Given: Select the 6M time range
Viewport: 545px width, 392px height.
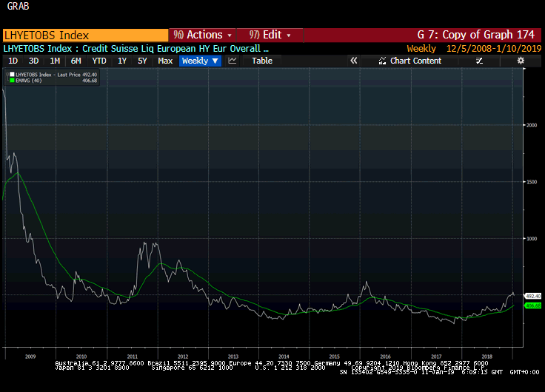Looking at the screenshot, I should (76, 61).
